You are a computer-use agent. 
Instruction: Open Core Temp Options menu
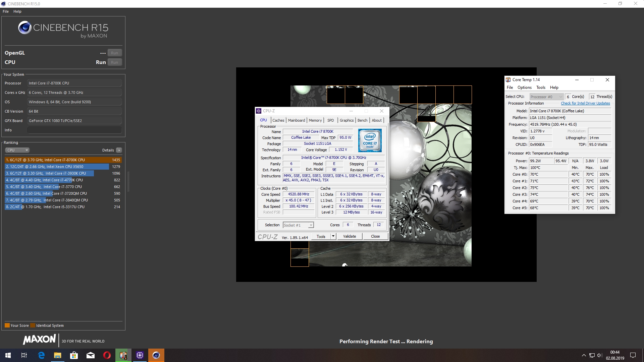[524, 87]
